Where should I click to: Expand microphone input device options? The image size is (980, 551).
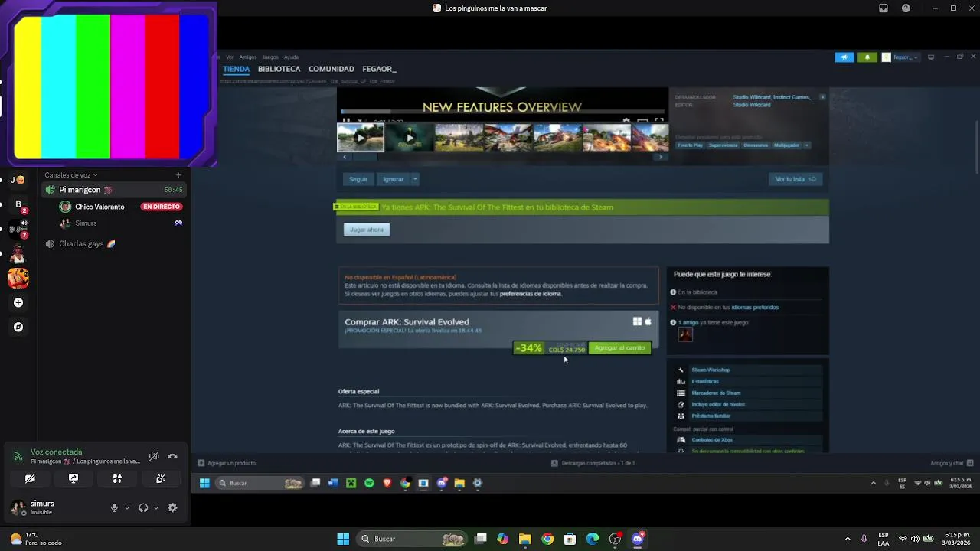click(x=127, y=507)
